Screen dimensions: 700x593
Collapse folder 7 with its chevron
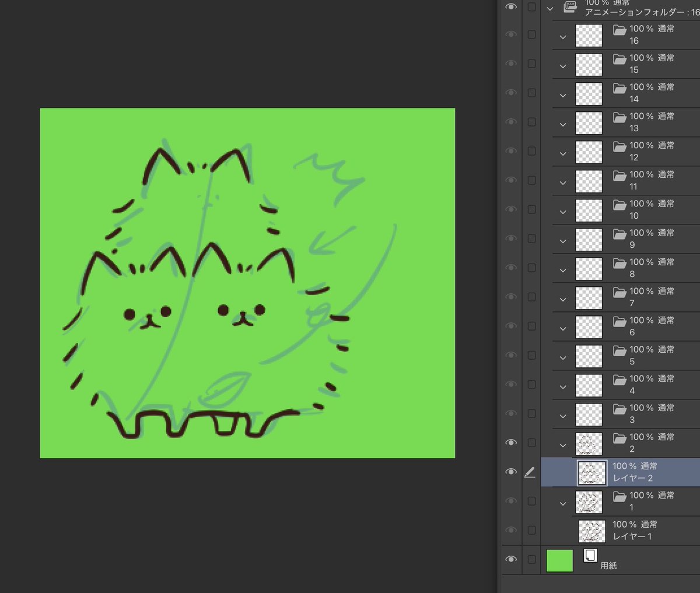click(x=563, y=300)
